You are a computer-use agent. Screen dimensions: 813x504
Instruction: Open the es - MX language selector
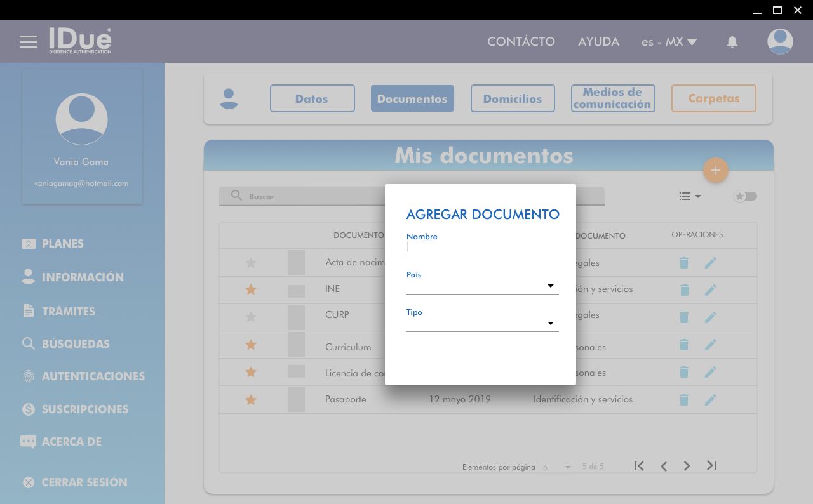(669, 42)
